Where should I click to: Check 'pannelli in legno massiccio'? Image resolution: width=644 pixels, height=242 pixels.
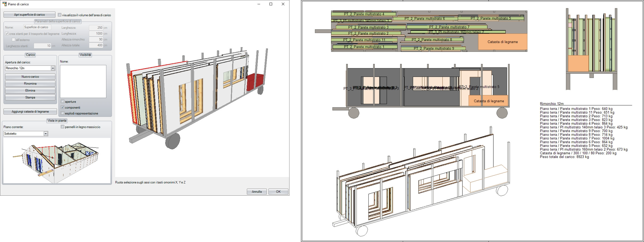coord(63,127)
